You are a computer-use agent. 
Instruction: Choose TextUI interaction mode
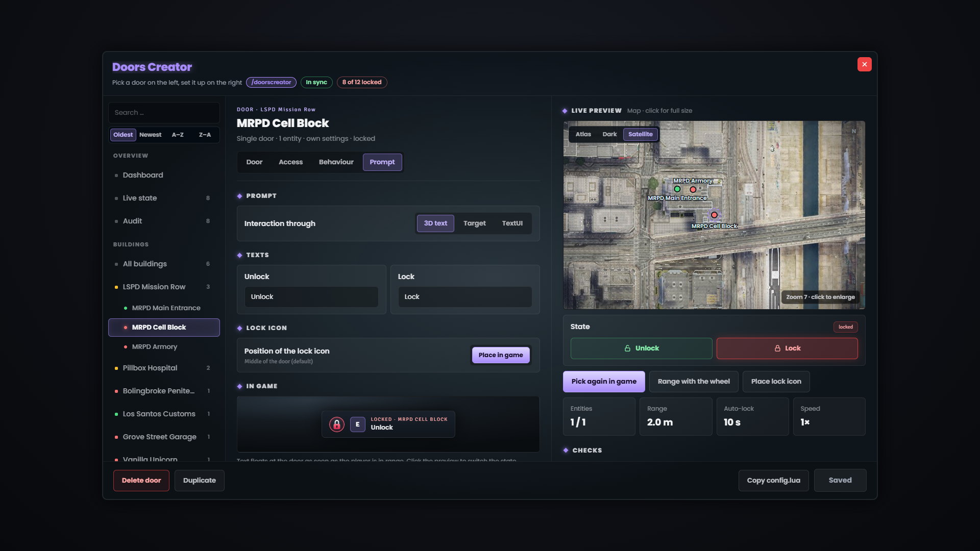click(x=512, y=223)
